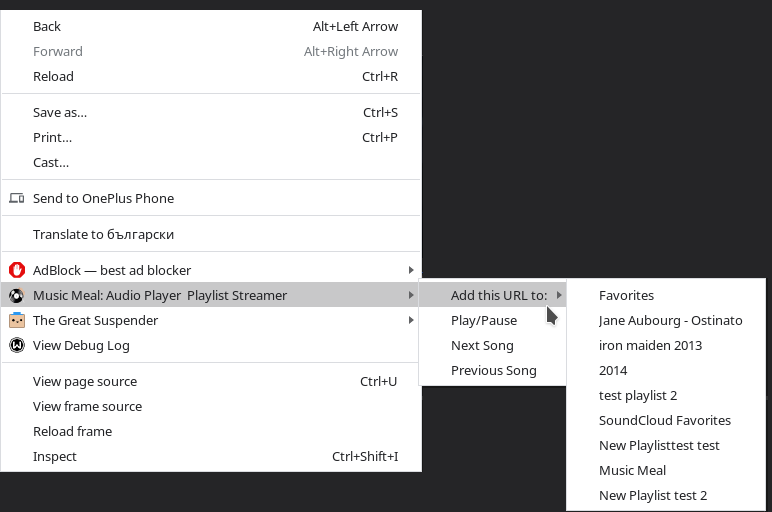
Task: Expand the 'Add this URL to:' submenu arrow
Action: coord(559,295)
